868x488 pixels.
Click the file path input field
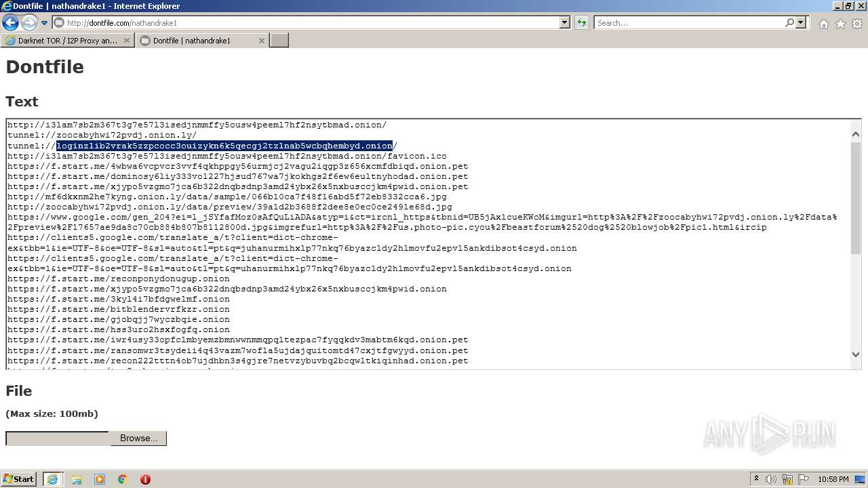pyautogui.click(x=58, y=439)
